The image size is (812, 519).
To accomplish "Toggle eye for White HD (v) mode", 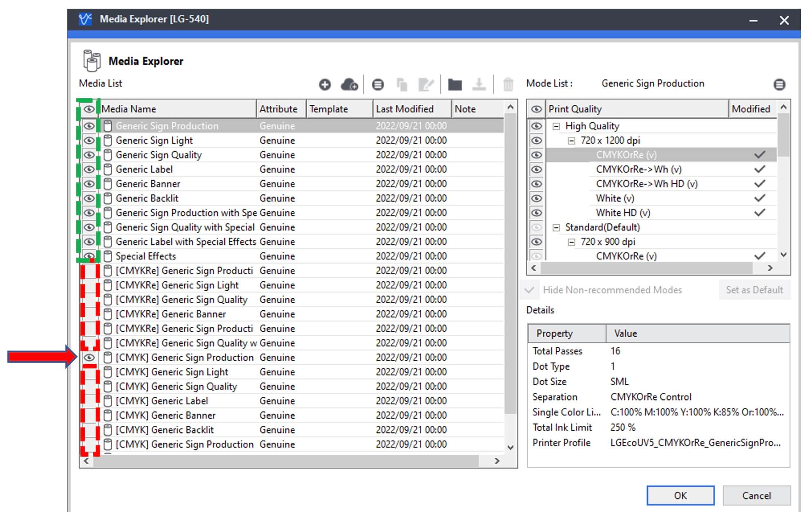I will click(536, 212).
